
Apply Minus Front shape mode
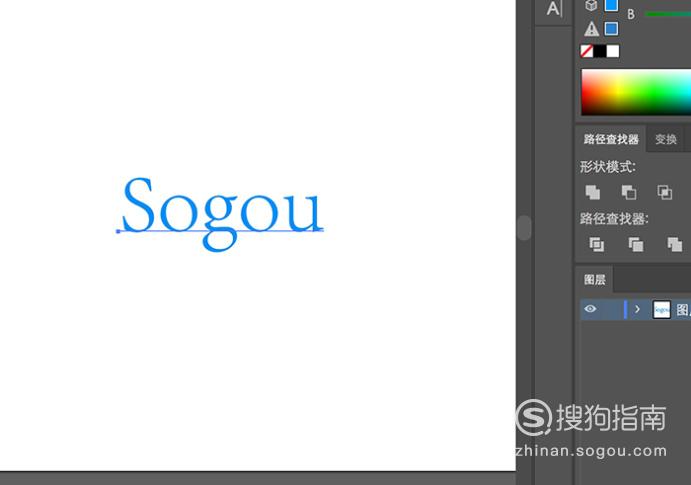point(629,193)
